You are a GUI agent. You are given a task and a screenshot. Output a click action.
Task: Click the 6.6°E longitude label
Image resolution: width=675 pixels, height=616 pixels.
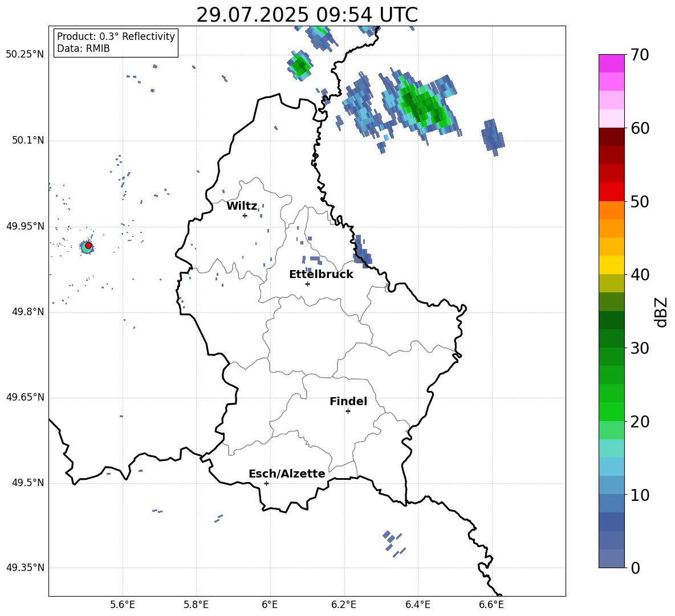coord(491,605)
